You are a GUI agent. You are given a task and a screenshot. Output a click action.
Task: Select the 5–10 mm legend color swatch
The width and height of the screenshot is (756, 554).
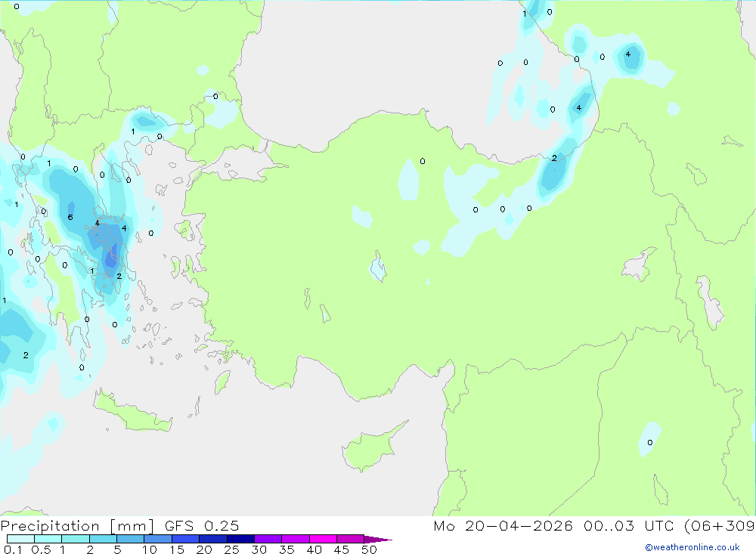[130, 539]
